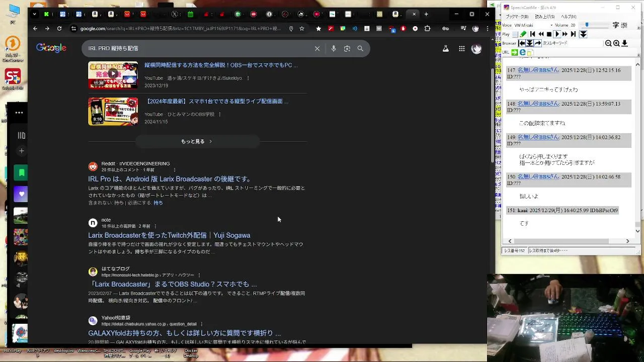The width and height of the screenshot is (644, 362).
Task: Open options menu beside Reddit result
Action: click(x=175, y=170)
